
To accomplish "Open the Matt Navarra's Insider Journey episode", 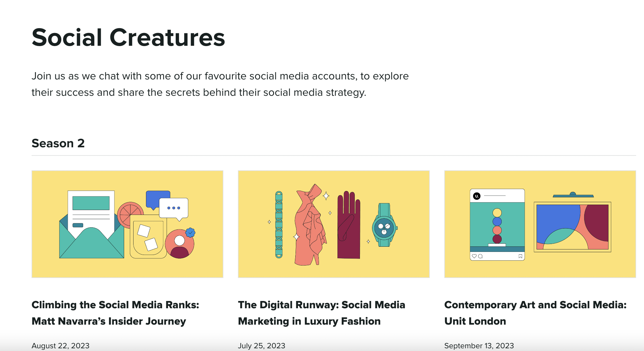I will pos(115,313).
